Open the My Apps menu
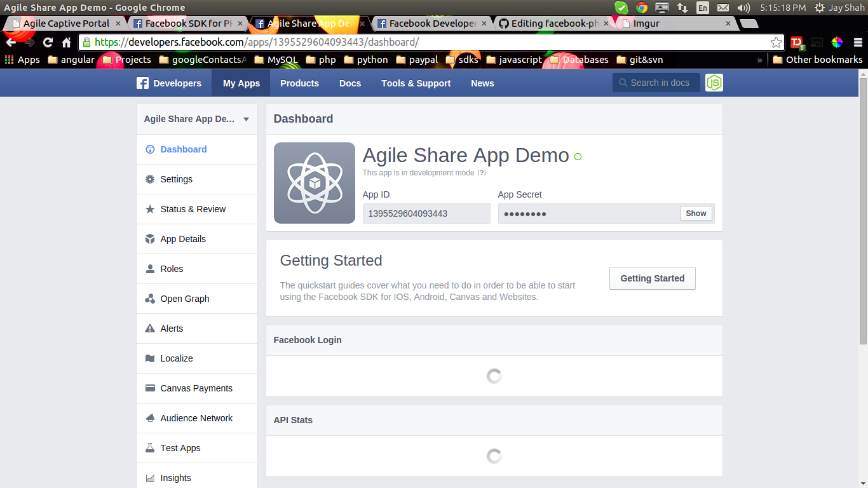The image size is (868, 488). coord(241,83)
